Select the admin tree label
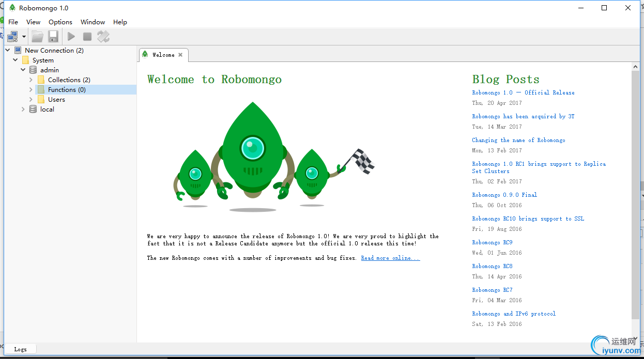This screenshot has height=359, width=644. (x=50, y=70)
